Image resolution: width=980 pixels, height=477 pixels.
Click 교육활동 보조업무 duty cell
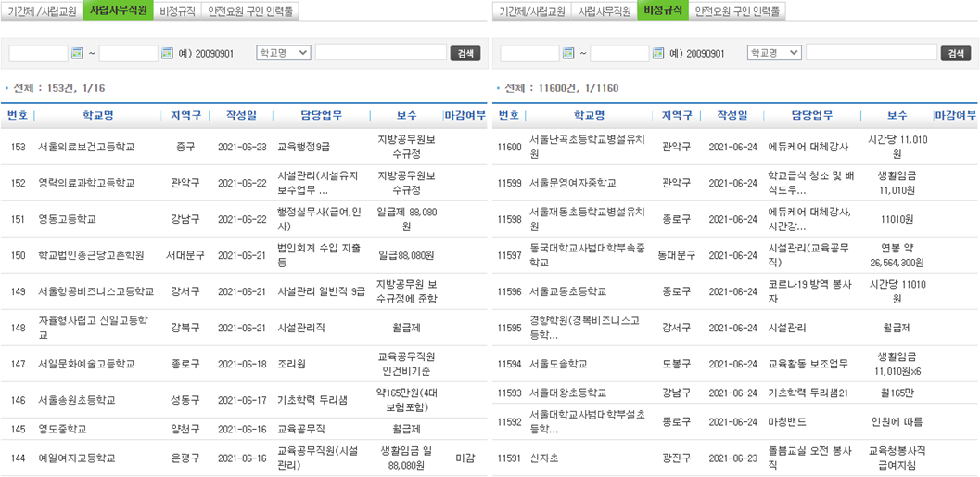(x=808, y=364)
